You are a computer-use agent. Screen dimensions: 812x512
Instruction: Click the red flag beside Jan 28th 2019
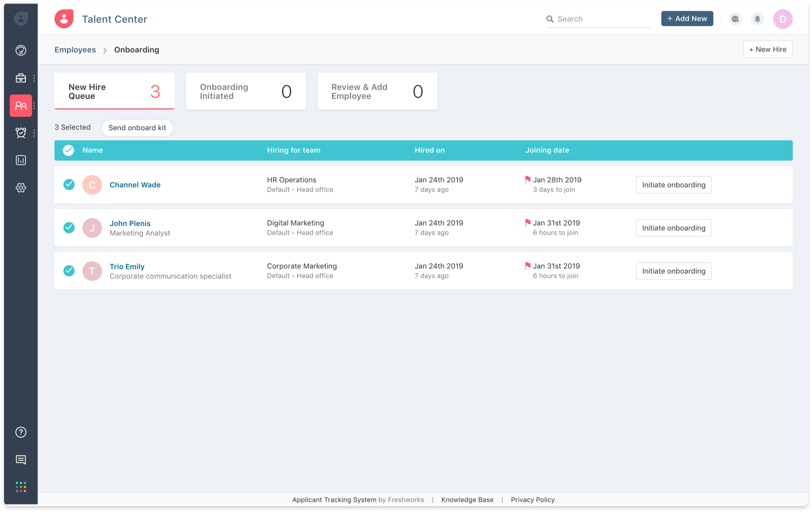[x=528, y=180]
